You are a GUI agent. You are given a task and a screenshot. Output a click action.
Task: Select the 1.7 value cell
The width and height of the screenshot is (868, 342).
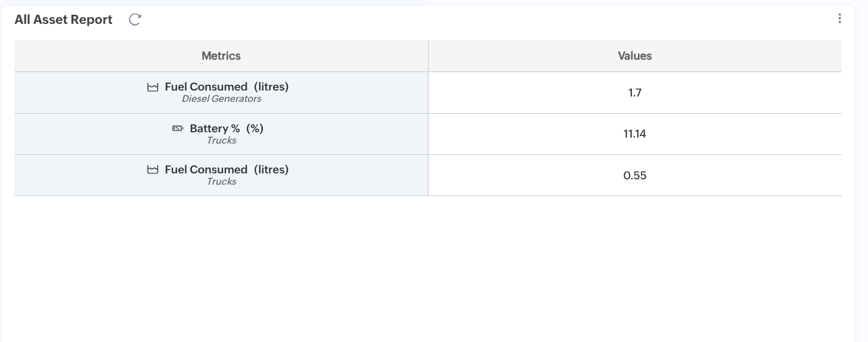coord(634,93)
